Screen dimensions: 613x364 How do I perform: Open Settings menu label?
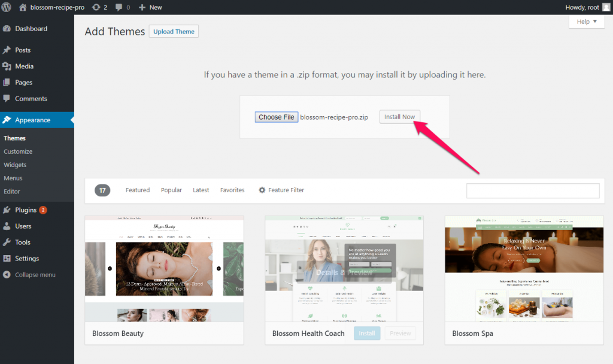27,259
